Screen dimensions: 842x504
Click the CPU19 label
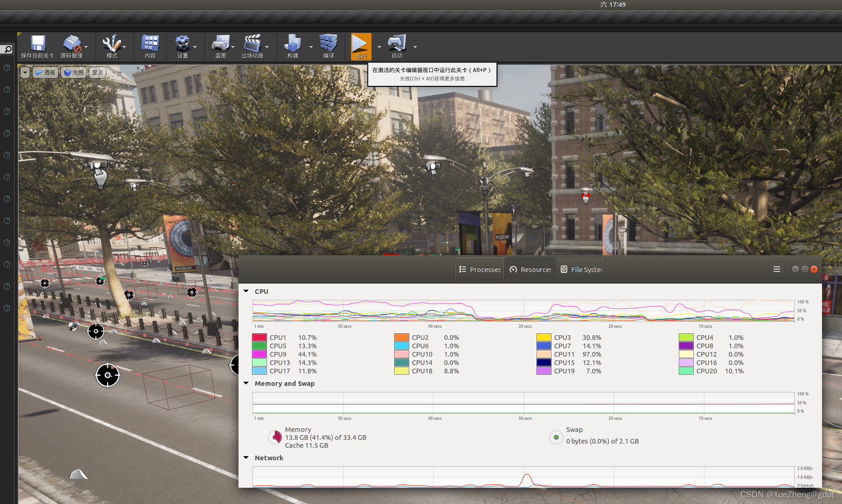pos(564,371)
